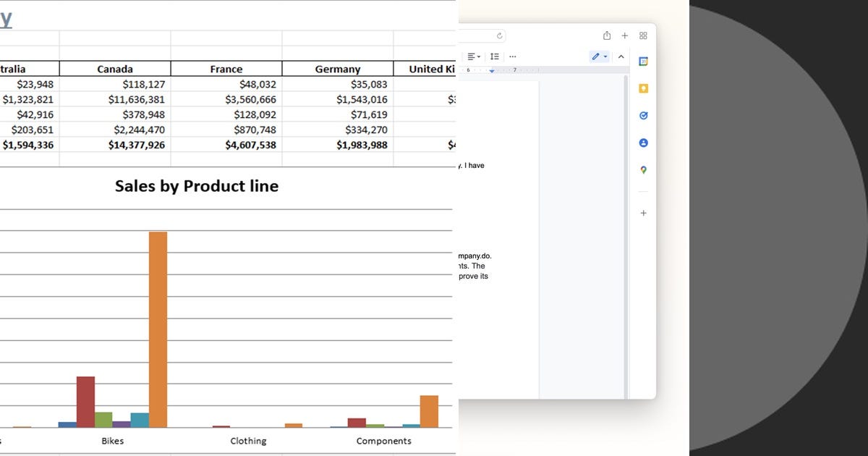Select the cell with $2,244,470
This screenshot has height=456, width=868.
[115, 130]
